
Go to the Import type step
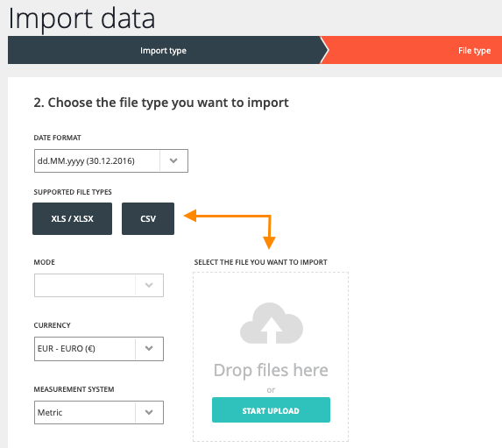(163, 50)
